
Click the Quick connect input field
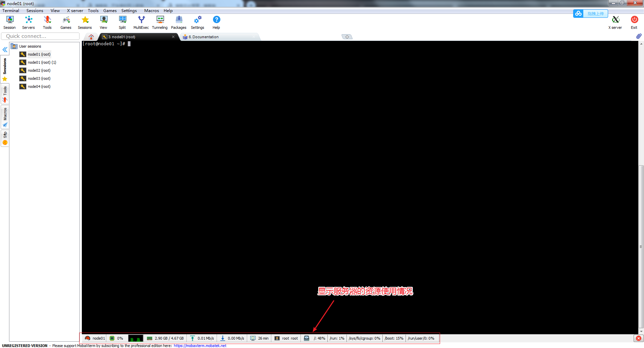click(x=40, y=36)
